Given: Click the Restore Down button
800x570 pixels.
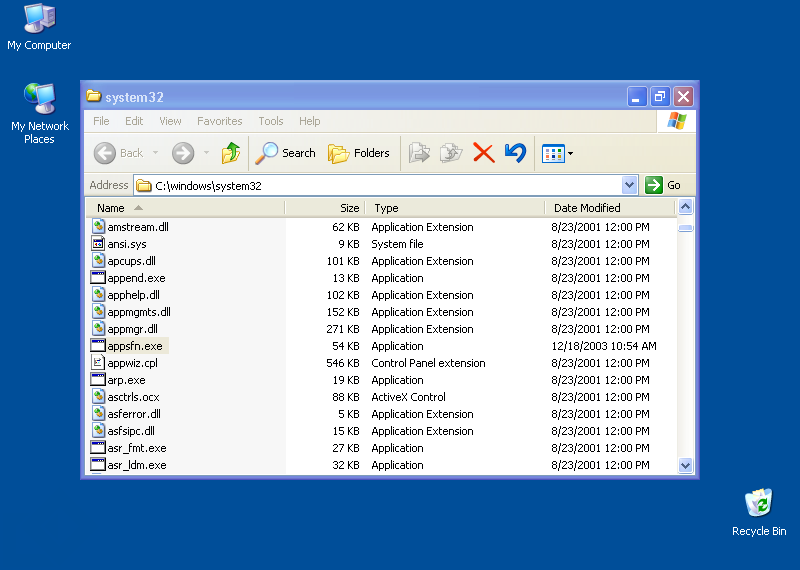Looking at the screenshot, I should (660, 96).
